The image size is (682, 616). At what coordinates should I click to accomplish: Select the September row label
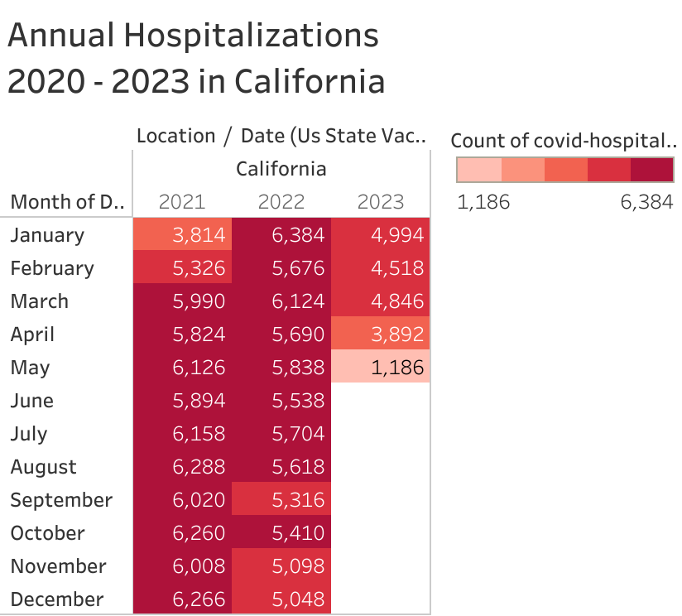click(x=61, y=500)
